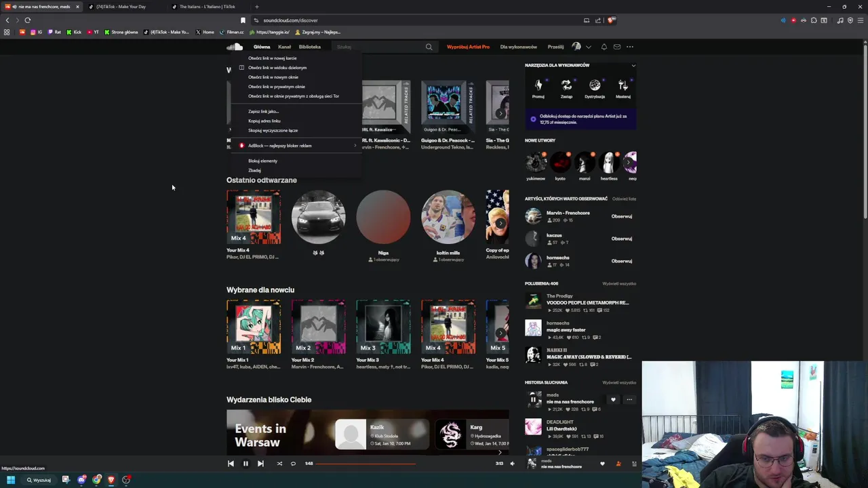Show next items in 'Wybrane dla nowciu' carousel
The height and width of the screenshot is (488, 868).
pyautogui.click(x=500, y=333)
